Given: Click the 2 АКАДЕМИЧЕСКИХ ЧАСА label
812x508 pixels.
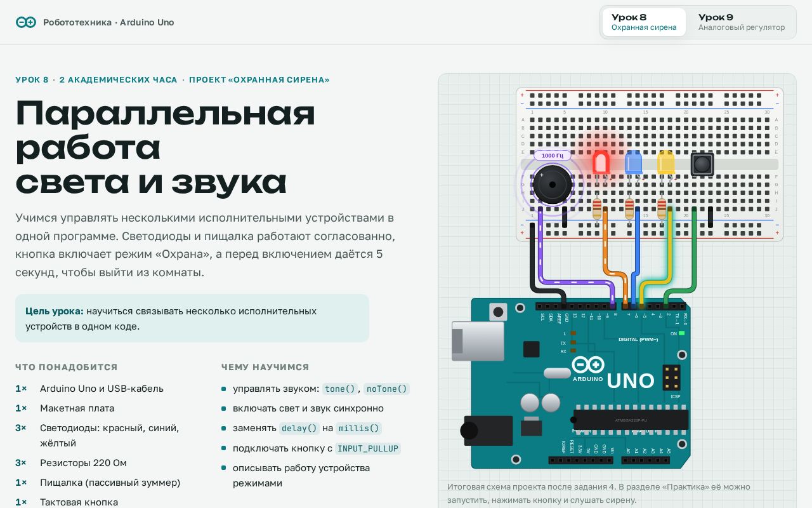Looking at the screenshot, I should [119, 80].
